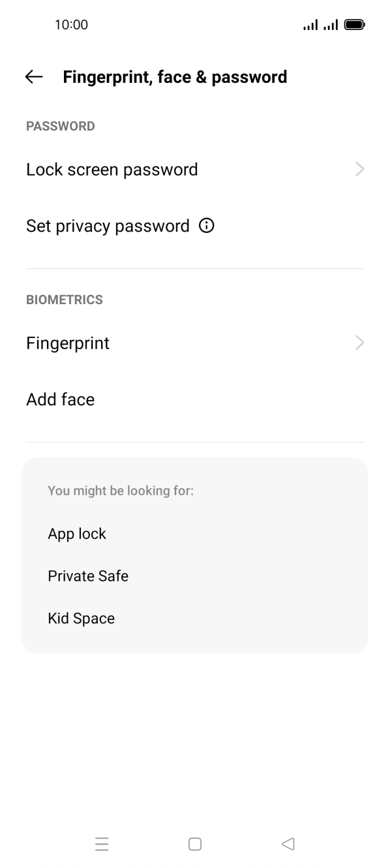Viewport: 390px width, 868px height.
Task: Expand the Lock screen password chevron
Action: pyautogui.click(x=359, y=169)
